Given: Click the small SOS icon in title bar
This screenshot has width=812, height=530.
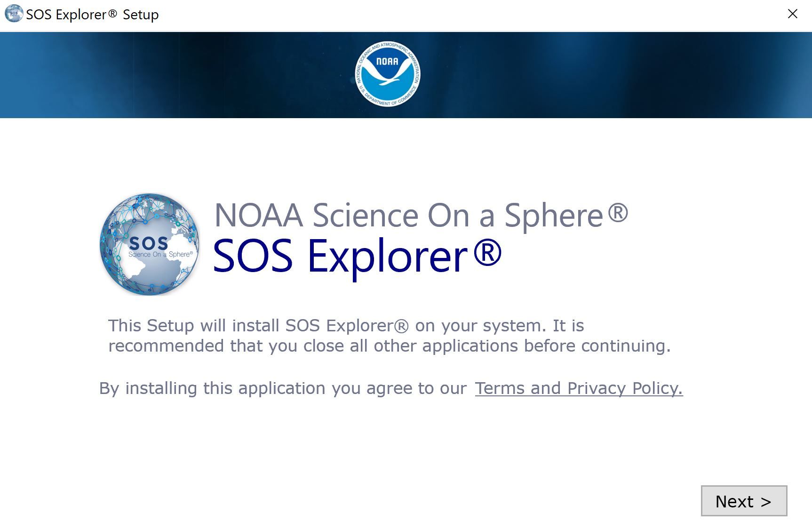Looking at the screenshot, I should [x=14, y=14].
